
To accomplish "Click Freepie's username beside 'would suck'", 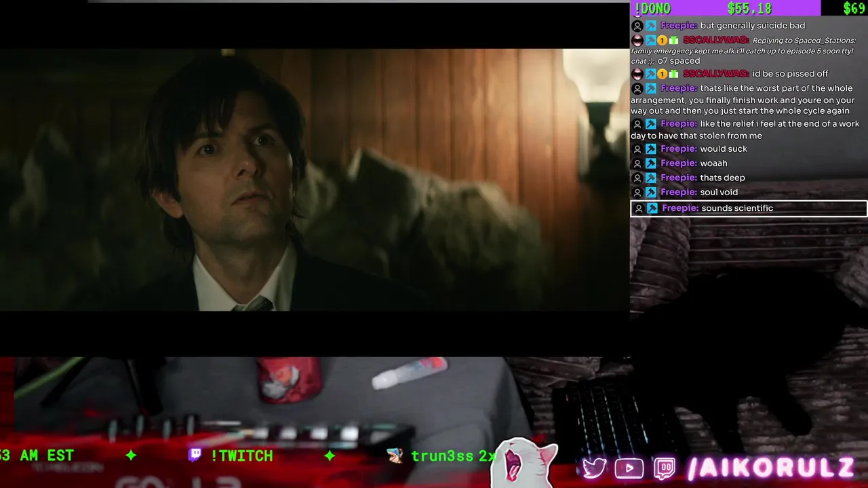I will click(x=679, y=149).
